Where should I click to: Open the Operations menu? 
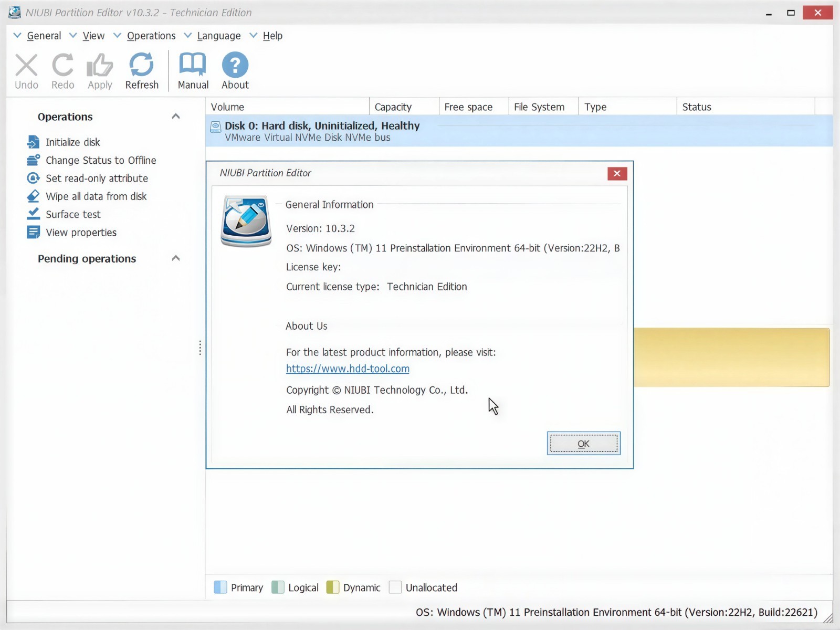pos(151,36)
